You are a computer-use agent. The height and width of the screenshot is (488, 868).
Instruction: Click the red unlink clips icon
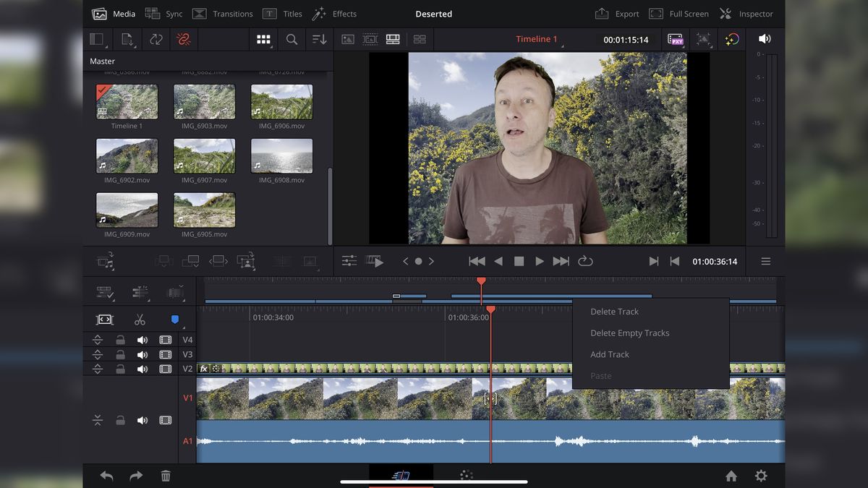point(184,39)
